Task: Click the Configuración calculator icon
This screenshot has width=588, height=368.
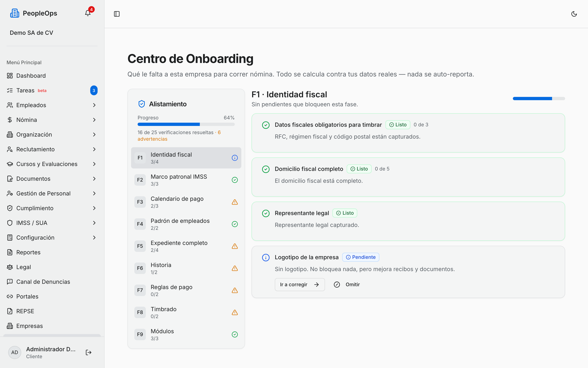Action: [x=10, y=238]
